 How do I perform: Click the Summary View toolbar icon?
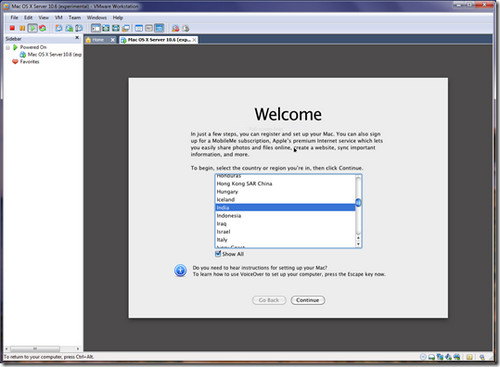point(139,28)
